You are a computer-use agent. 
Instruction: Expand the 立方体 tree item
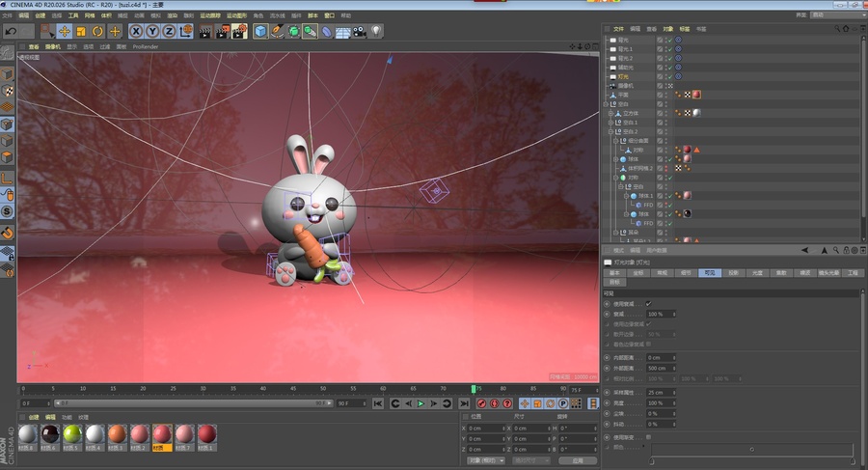coord(611,113)
